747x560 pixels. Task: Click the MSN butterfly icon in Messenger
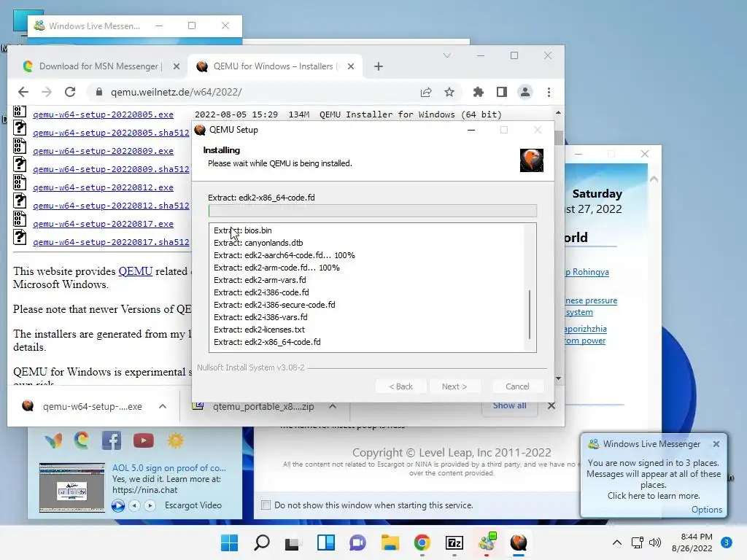point(53,440)
